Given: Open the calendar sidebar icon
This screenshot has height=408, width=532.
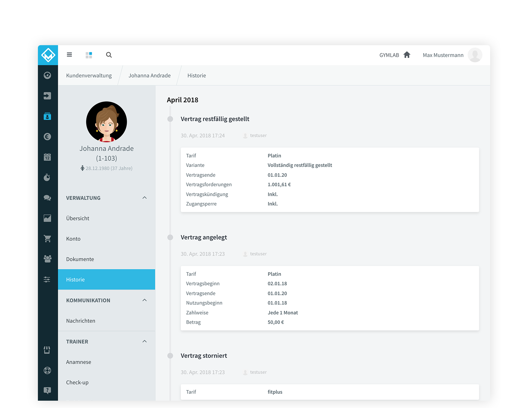Looking at the screenshot, I should coord(48,157).
